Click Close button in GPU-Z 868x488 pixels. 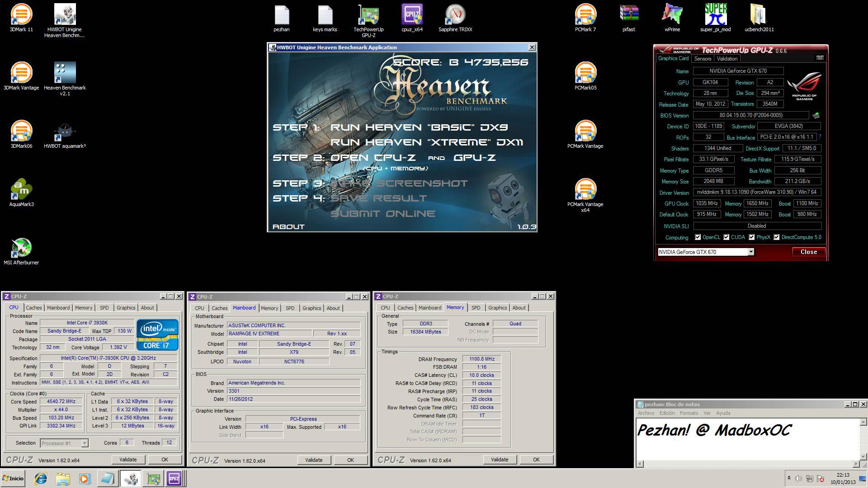click(809, 252)
